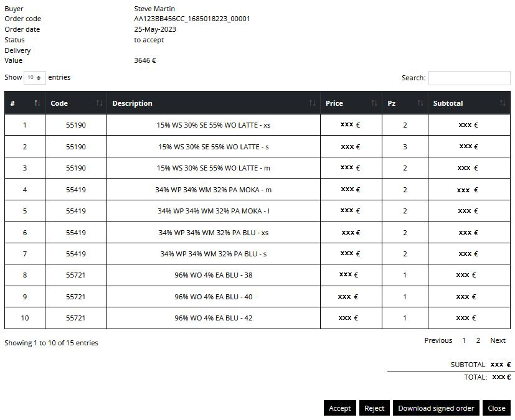515x420 pixels.
Task: Select the 96% WO BLU - 42 row
Action: 213,318
